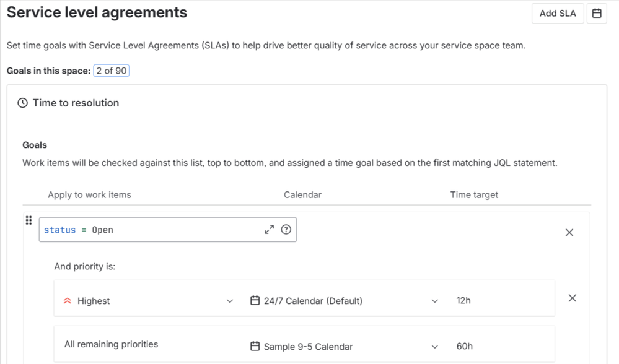Open the 24/7 Calendar (Default) dropdown
The height and width of the screenshot is (364, 619).
point(434,301)
